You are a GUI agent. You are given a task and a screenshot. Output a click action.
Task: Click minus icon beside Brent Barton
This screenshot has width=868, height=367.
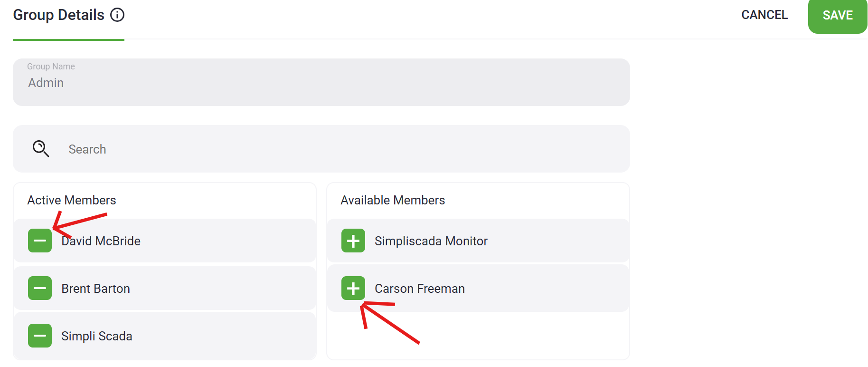click(40, 288)
